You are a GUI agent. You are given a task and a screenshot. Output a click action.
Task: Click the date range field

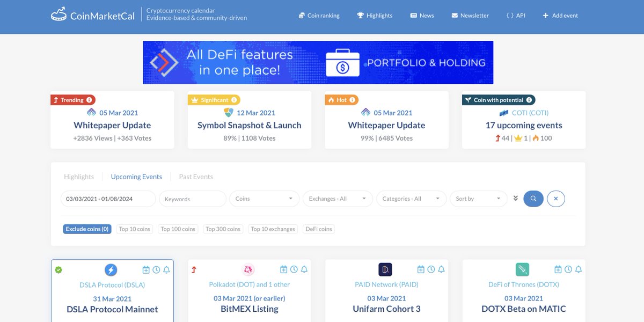[108, 199]
